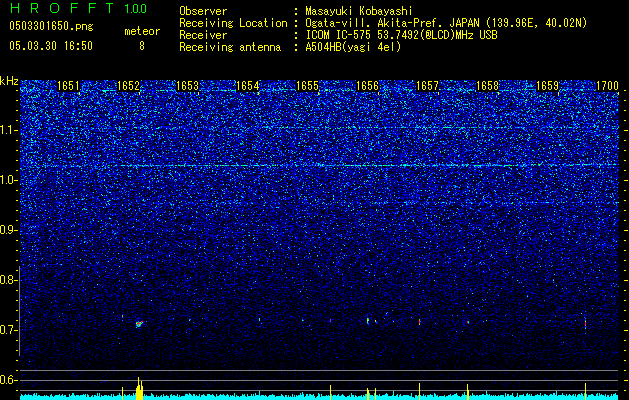Click the 1.0 kHz axis label
The width and height of the screenshot is (629, 400).
[8, 180]
